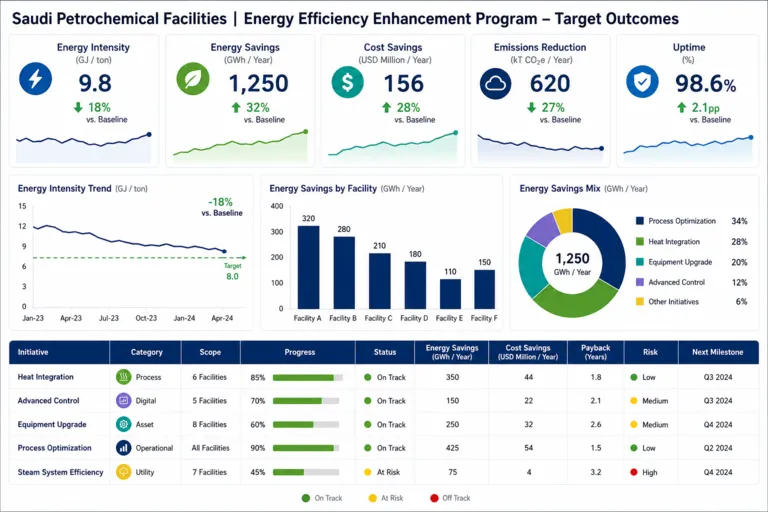Click the Facility F bar labeled 150
The height and width of the screenshot is (512, 768).
point(484,289)
